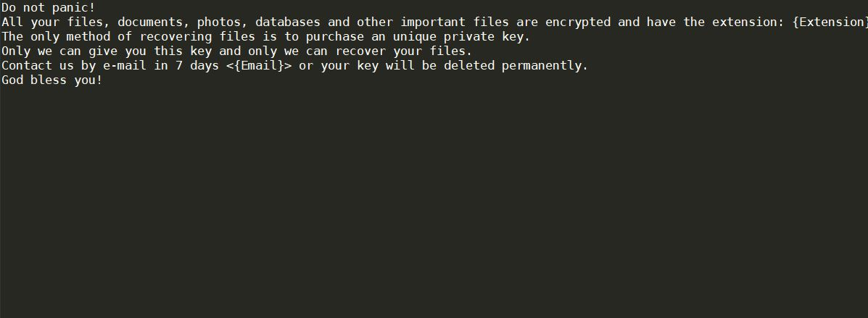Viewport: 868px width, 318px height.
Task: Click the number "7" before days
Action: click(179, 65)
